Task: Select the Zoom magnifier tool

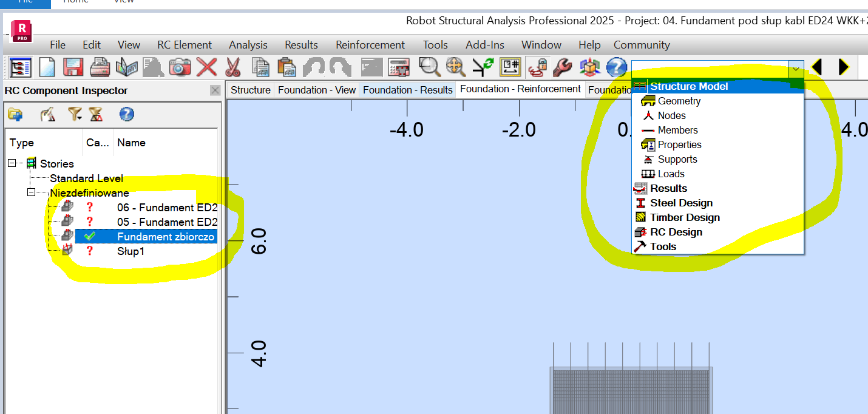Action: [430, 67]
